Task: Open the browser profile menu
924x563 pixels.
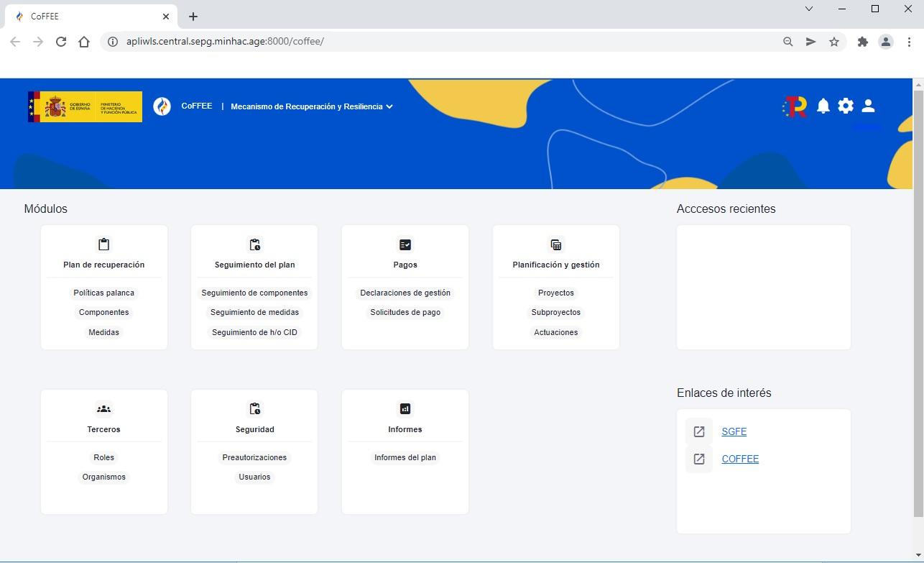Action: [885, 42]
